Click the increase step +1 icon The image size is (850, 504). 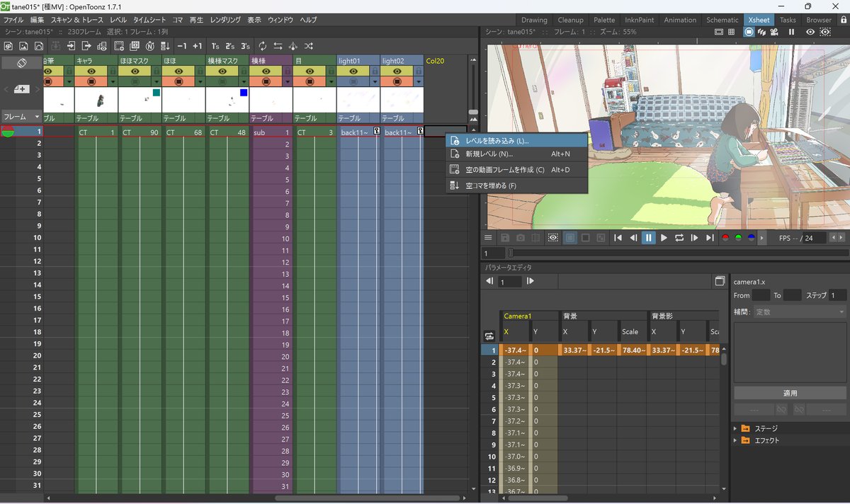coord(198,46)
